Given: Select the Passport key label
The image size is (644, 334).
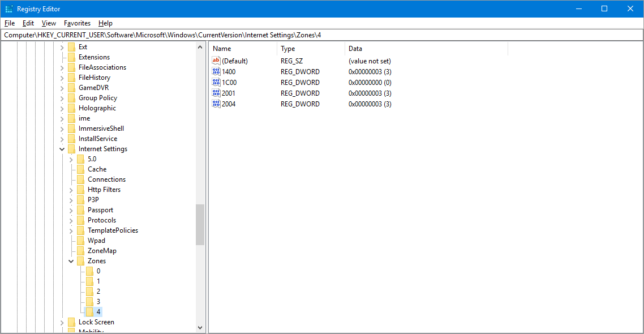Looking at the screenshot, I should click(x=100, y=210).
